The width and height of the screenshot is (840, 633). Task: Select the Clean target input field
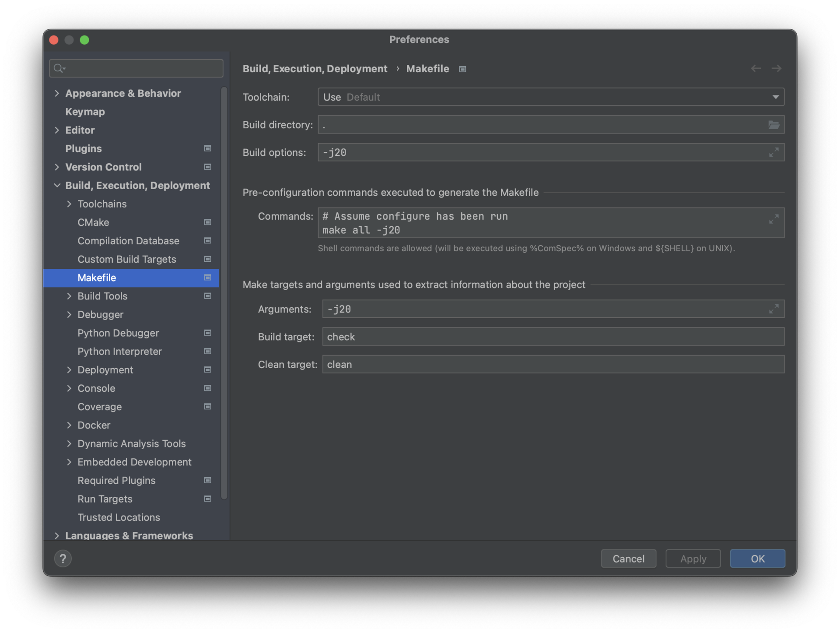coord(553,364)
